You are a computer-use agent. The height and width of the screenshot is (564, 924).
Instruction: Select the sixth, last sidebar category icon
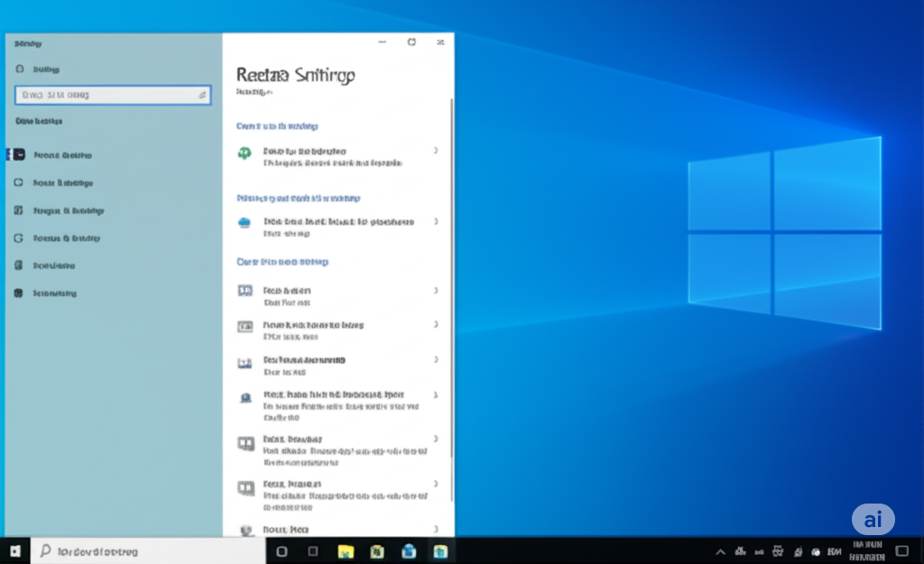[19, 293]
